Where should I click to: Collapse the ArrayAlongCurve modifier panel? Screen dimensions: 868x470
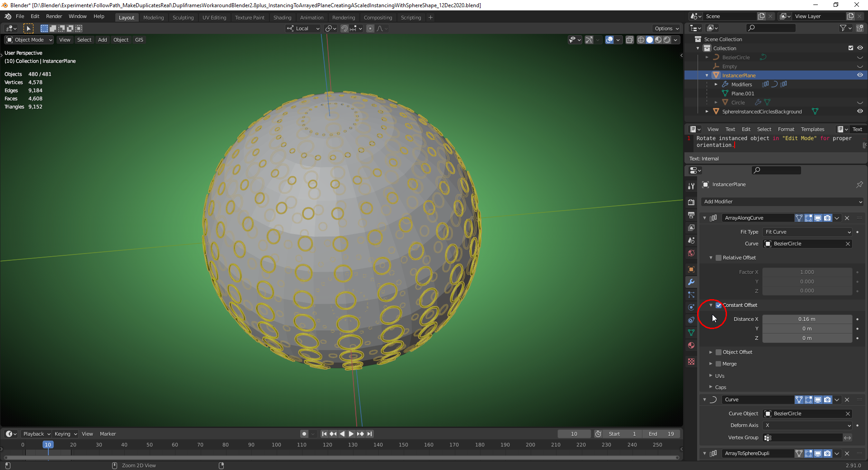click(704, 218)
